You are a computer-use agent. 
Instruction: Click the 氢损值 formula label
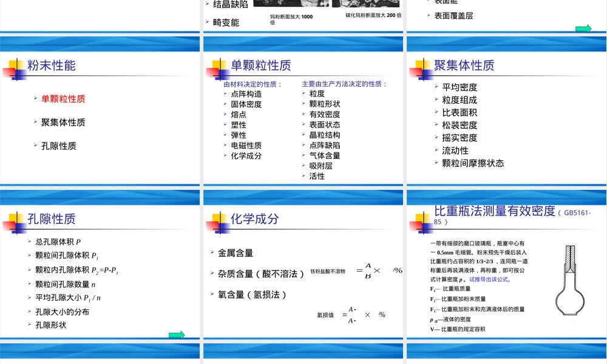coord(325,315)
